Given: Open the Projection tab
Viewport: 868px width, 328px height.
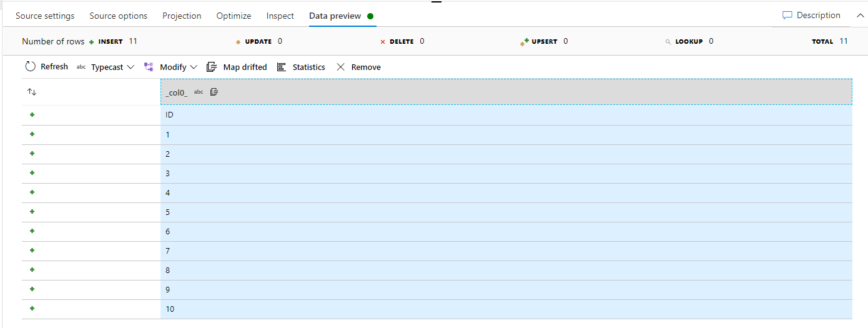Looking at the screenshot, I should [x=182, y=16].
